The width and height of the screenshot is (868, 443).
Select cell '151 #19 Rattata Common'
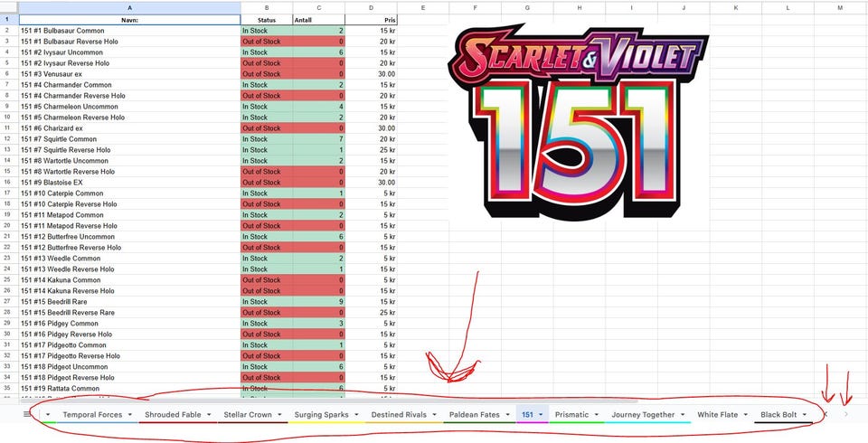click(x=129, y=388)
